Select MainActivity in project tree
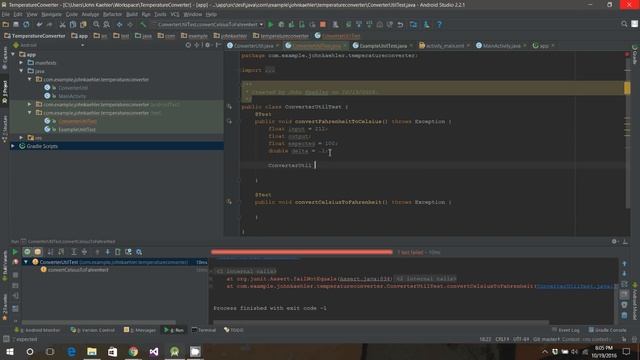Viewport: 640px width, 360px height. 72,96
